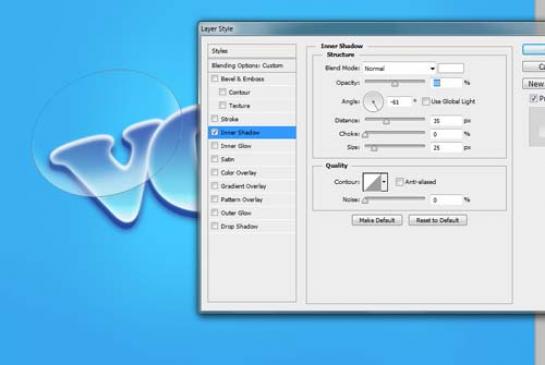Click the shadow color swatch
The image size is (545, 365).
point(451,68)
